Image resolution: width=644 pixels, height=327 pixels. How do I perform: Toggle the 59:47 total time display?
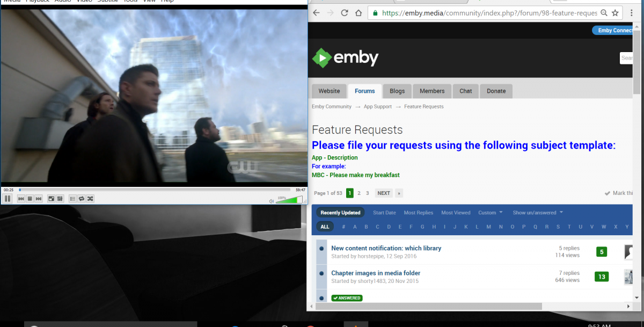point(300,190)
